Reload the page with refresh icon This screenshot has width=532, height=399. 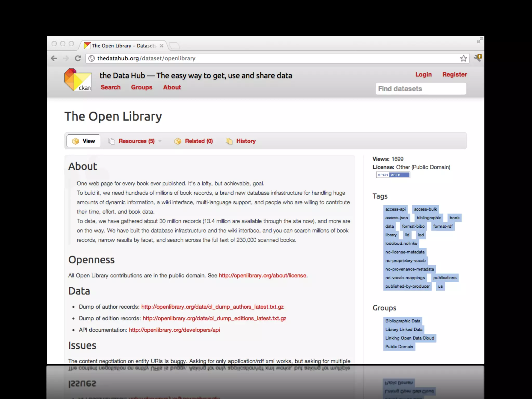(78, 58)
